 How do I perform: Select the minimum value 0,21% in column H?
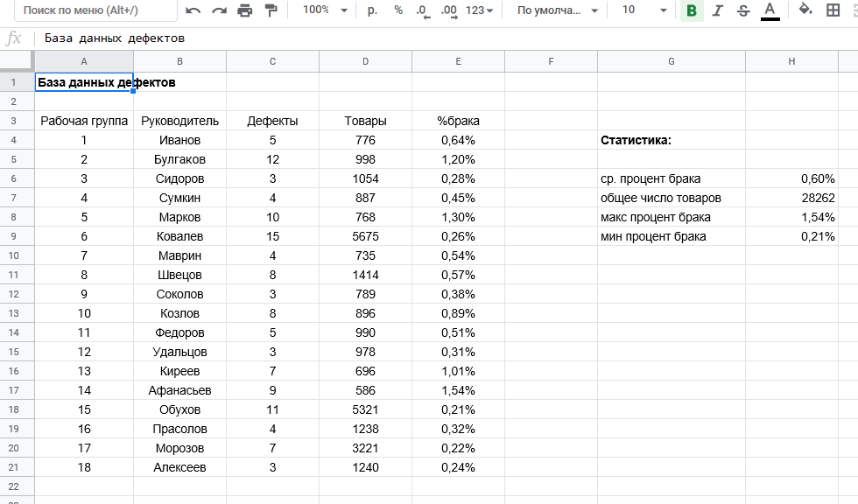pos(791,236)
